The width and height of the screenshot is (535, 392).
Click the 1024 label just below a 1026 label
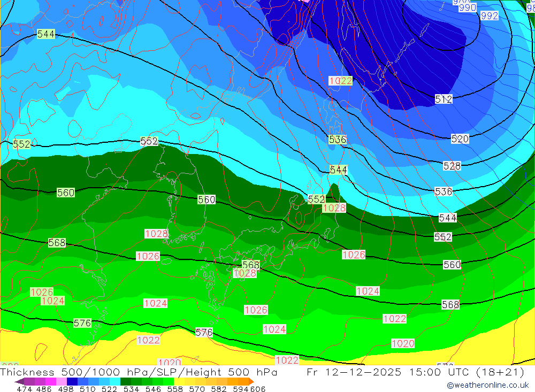[53, 301]
